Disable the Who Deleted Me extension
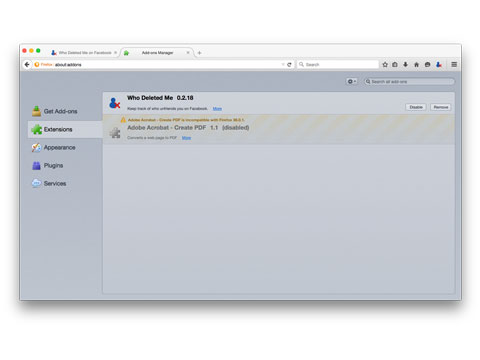 point(416,107)
